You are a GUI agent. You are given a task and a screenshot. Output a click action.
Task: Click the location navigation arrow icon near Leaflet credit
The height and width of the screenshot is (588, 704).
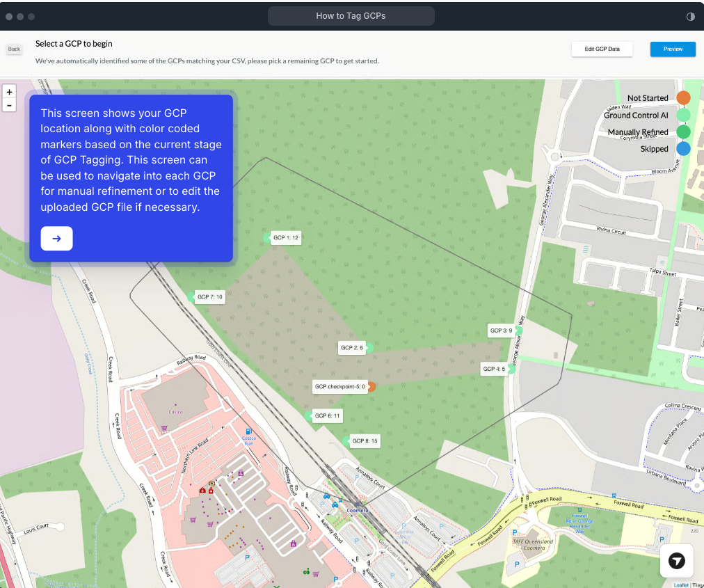tap(676, 561)
